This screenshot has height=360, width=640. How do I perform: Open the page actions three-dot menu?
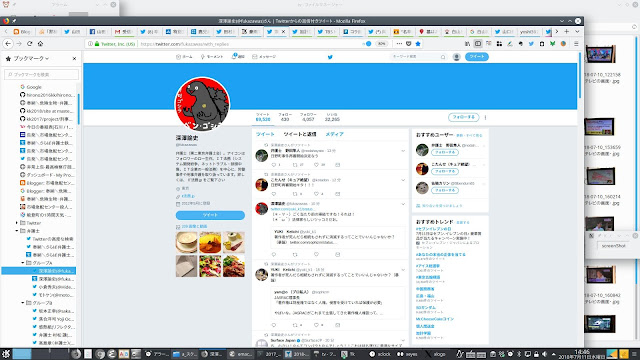point(399,44)
